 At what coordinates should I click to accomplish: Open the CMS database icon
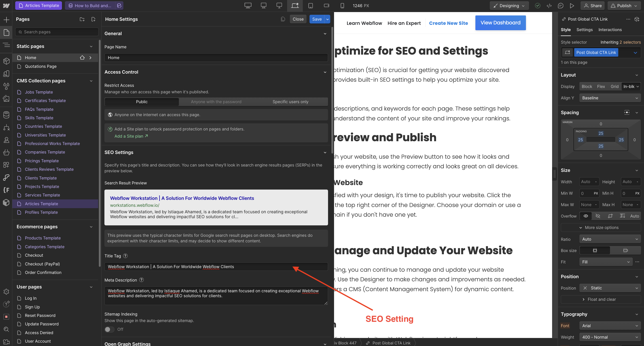(x=6, y=115)
